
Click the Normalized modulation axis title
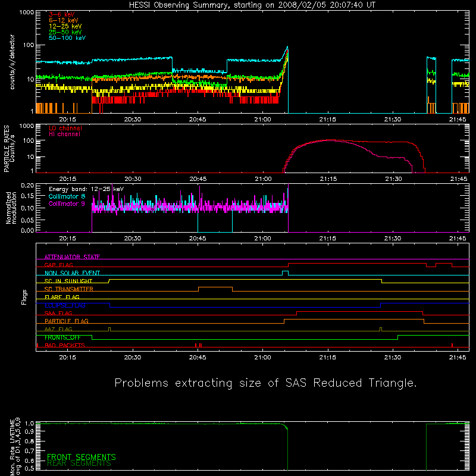coord(11,208)
